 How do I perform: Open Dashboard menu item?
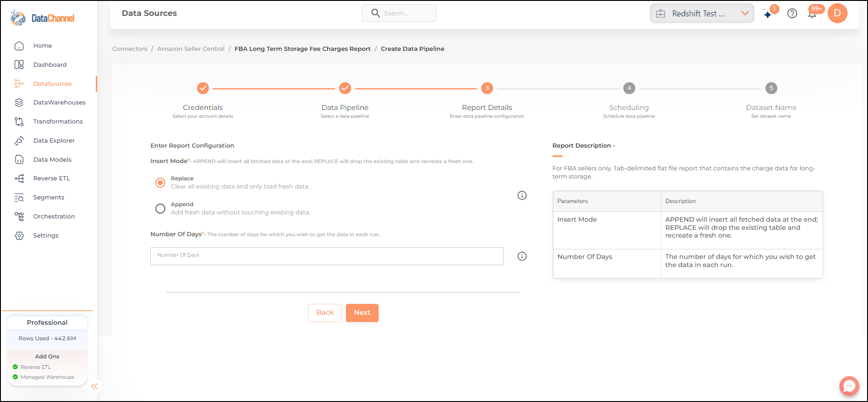click(50, 65)
